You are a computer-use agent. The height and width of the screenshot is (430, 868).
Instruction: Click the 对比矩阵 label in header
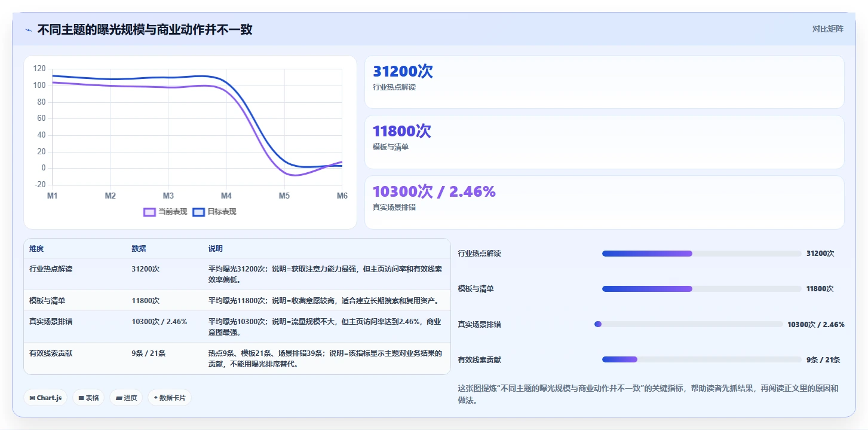[x=827, y=29]
